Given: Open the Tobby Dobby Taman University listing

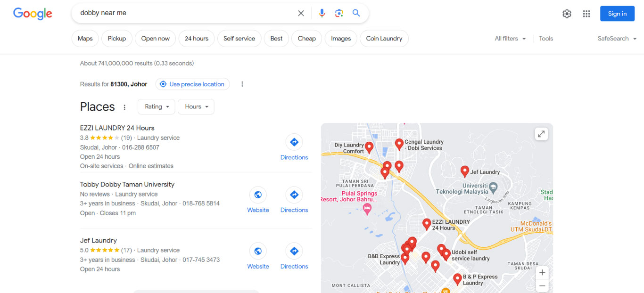Looking at the screenshot, I should pos(127,185).
